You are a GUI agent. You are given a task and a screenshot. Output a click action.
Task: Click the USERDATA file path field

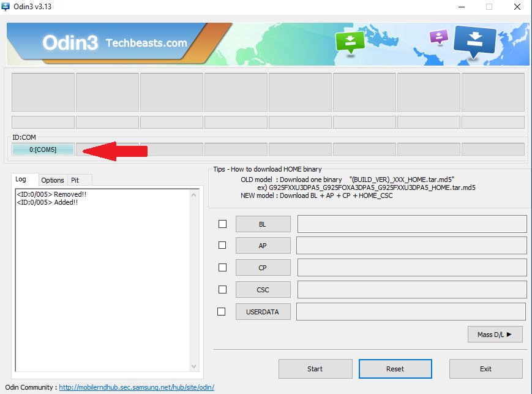pos(411,311)
